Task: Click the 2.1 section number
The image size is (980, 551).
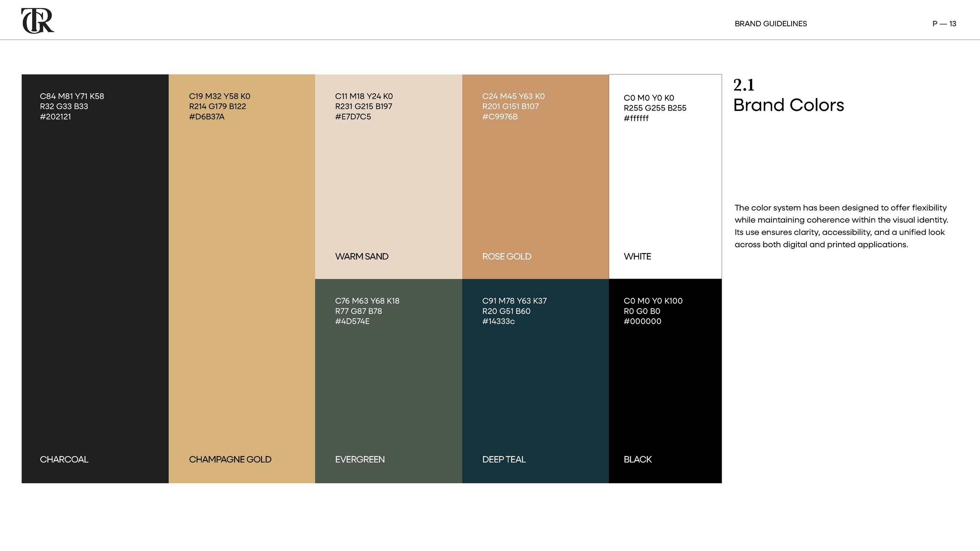Action: tap(744, 85)
